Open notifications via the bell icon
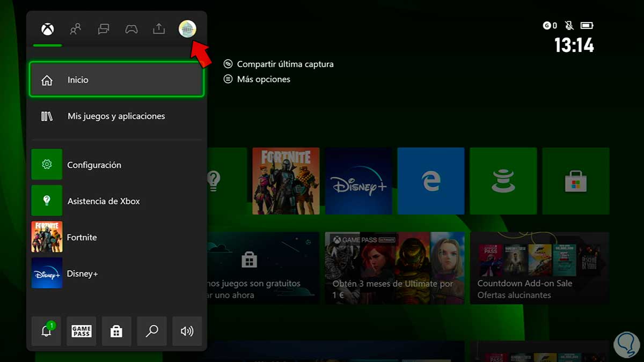Viewport: 644px width, 362px height. 46,331
